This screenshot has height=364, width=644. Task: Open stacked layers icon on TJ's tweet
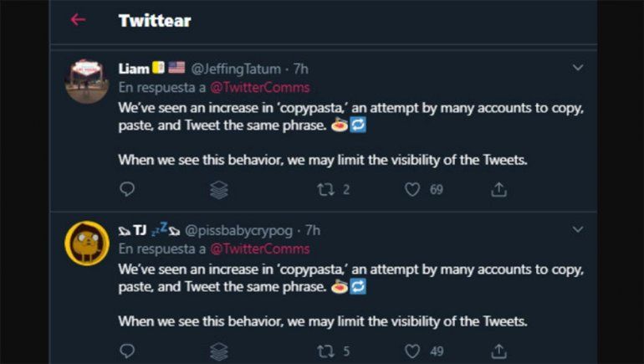coord(219,351)
